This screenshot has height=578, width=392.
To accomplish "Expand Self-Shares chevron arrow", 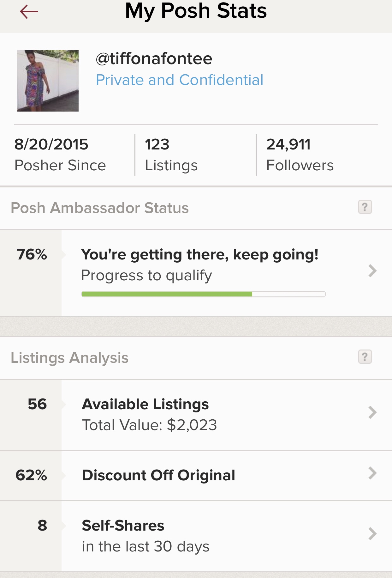I will (373, 534).
